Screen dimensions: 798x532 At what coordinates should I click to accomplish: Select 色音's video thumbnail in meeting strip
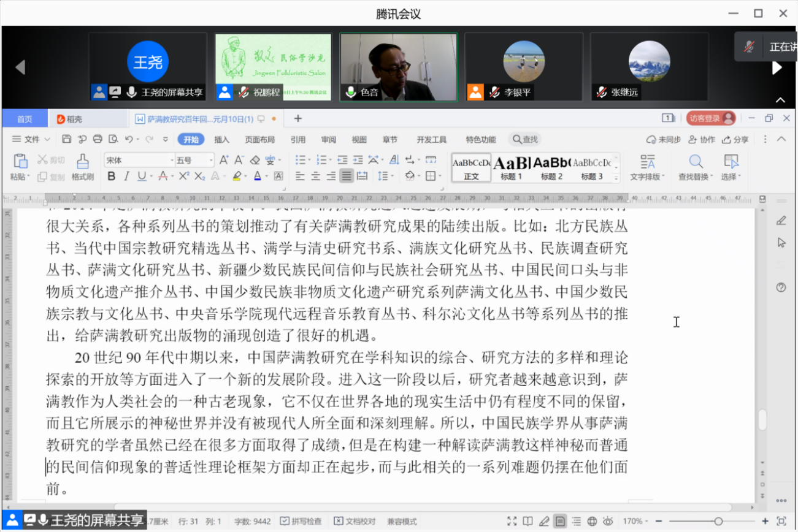(399, 67)
